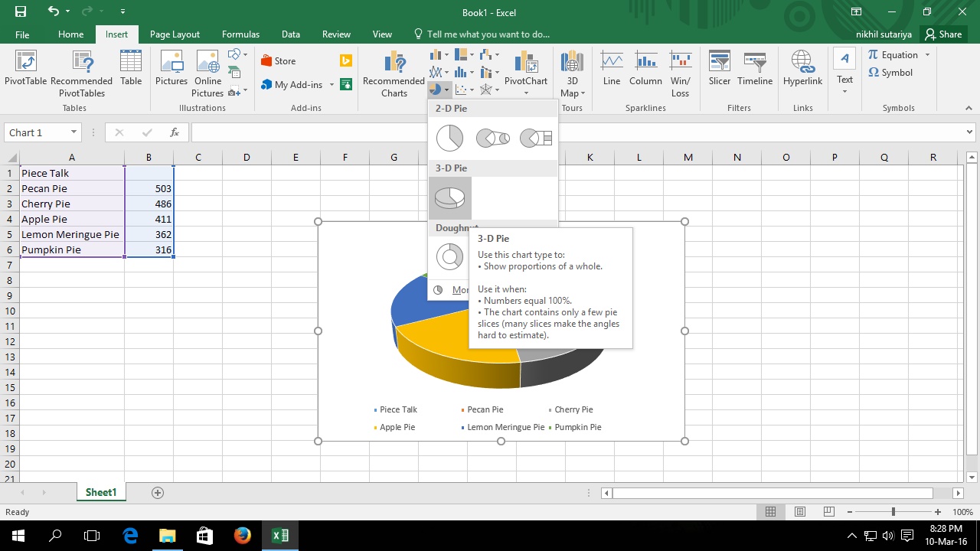Switch to the Formulas tab

click(240, 34)
